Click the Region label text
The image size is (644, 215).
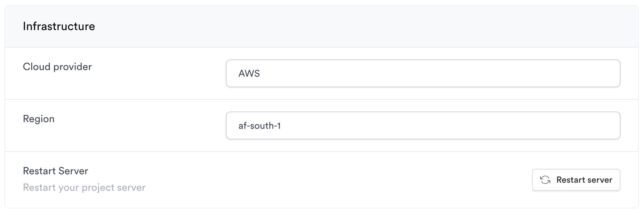[x=39, y=119]
